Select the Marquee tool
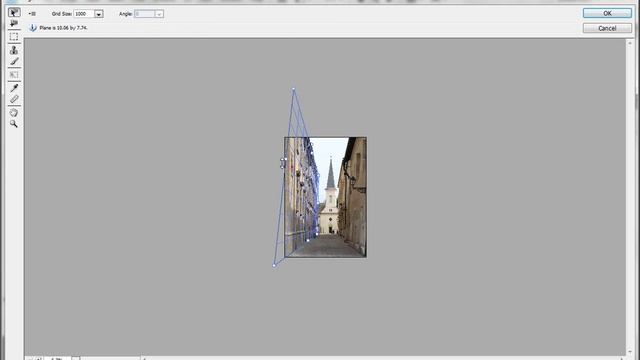This screenshot has width=640, height=360. coord(14,37)
